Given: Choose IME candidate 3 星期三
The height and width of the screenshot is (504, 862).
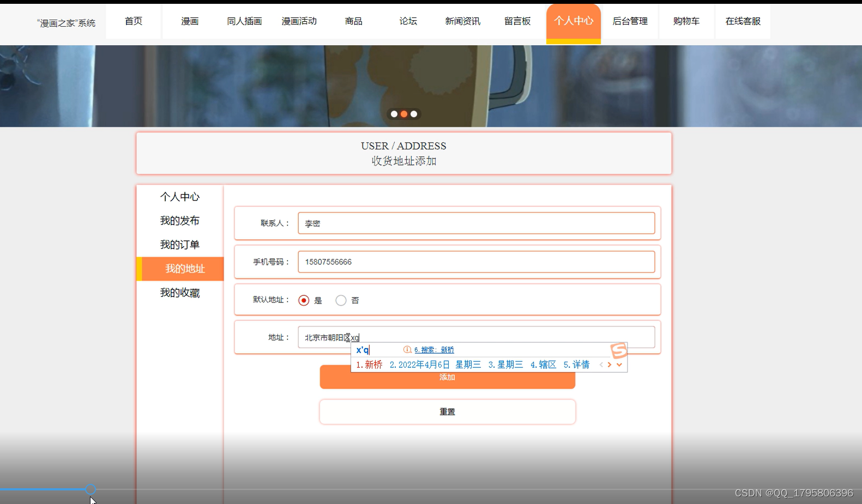Looking at the screenshot, I should coord(505,365).
